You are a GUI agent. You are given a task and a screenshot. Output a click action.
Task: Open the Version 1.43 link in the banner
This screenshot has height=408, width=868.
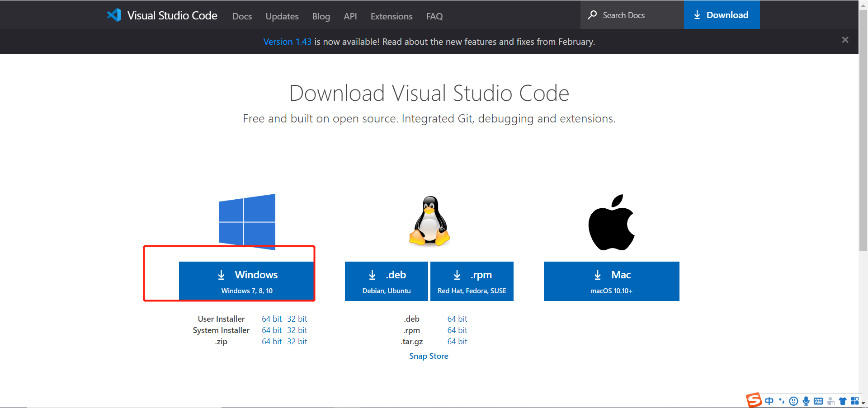[x=287, y=42]
